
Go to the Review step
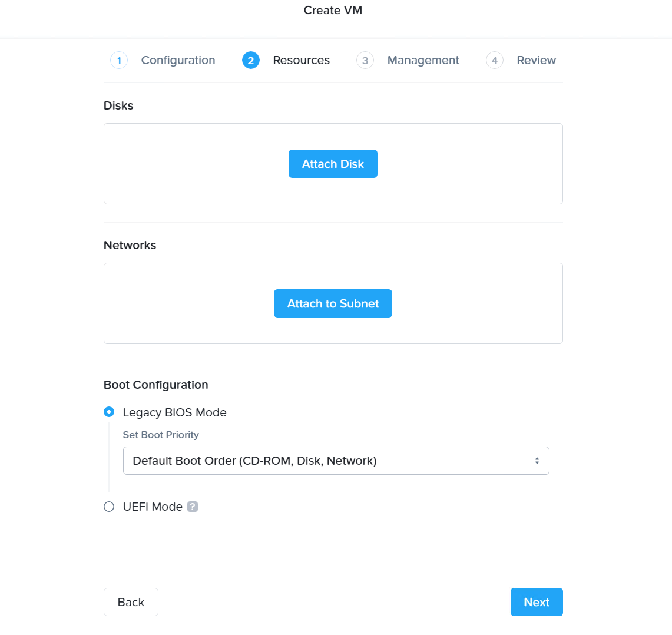click(536, 60)
